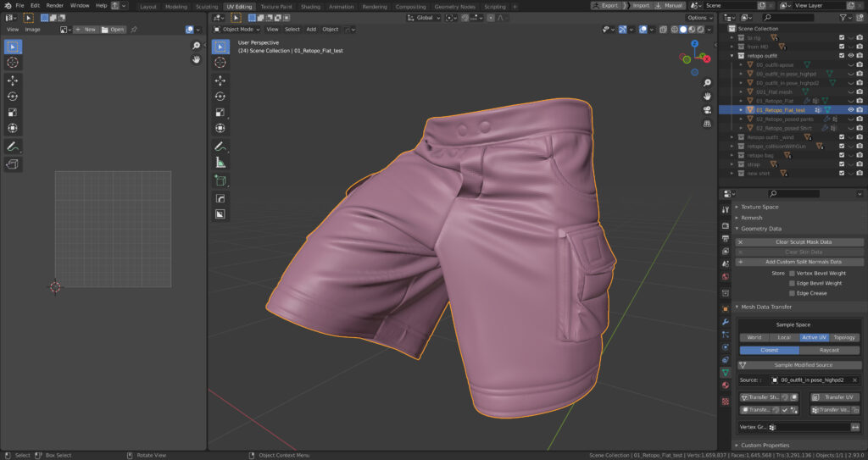Hide 01_Retopo_Flat_test using its eye icon
This screenshot has height=460, width=868.
tap(850, 109)
